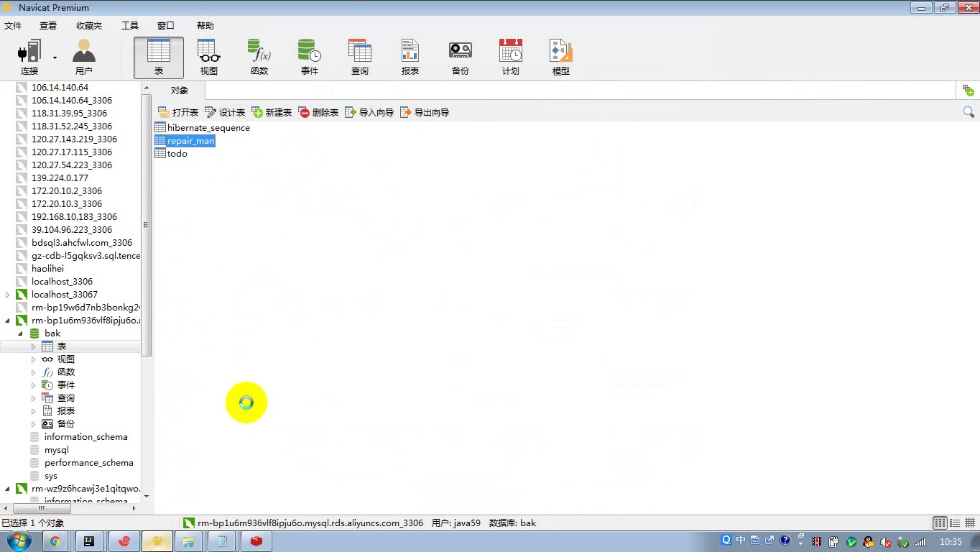Expand the 事件 node under bak
This screenshot has width=980, height=552.
33,385
